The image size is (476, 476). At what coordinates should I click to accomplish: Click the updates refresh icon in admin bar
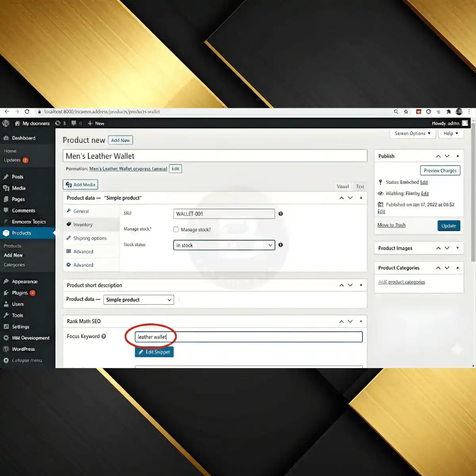pyautogui.click(x=58, y=123)
